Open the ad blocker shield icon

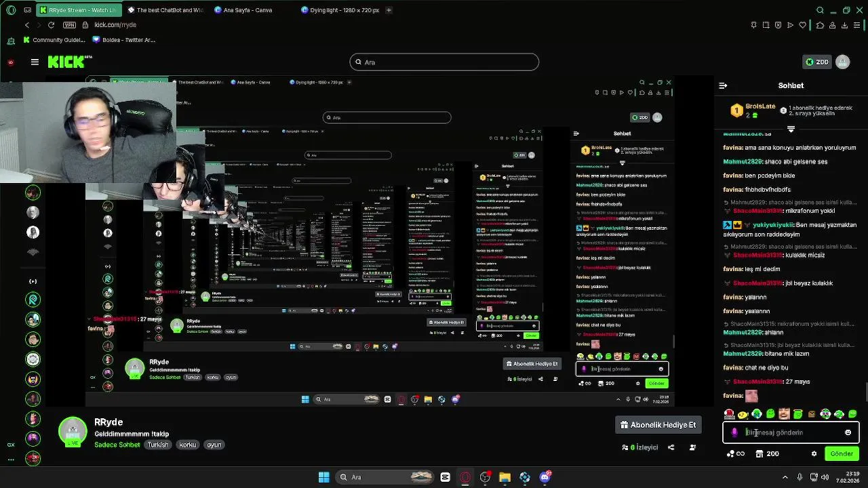pos(778,25)
